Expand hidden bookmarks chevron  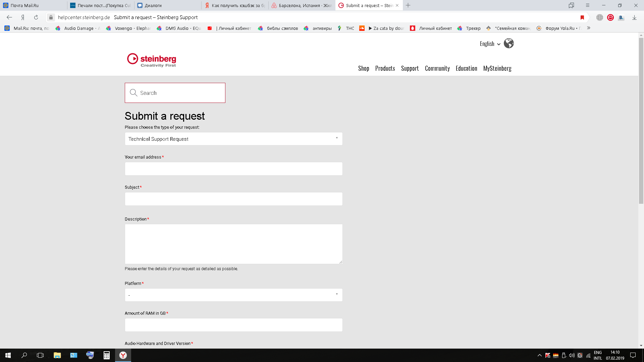pos(588,28)
